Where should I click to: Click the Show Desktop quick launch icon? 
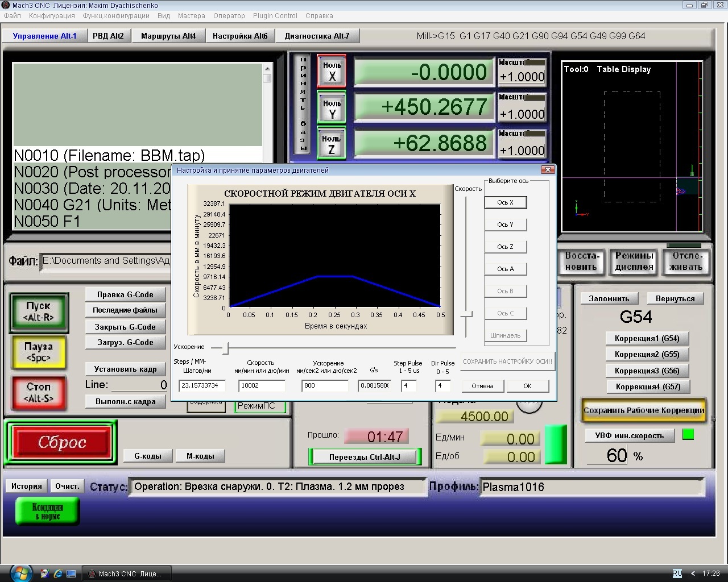[x=71, y=574]
